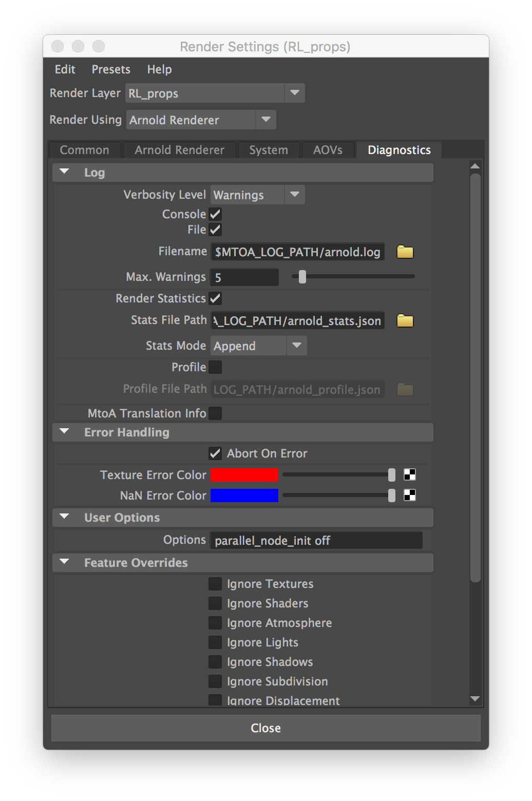Collapse the Feature Overrides section arrow

coord(64,562)
